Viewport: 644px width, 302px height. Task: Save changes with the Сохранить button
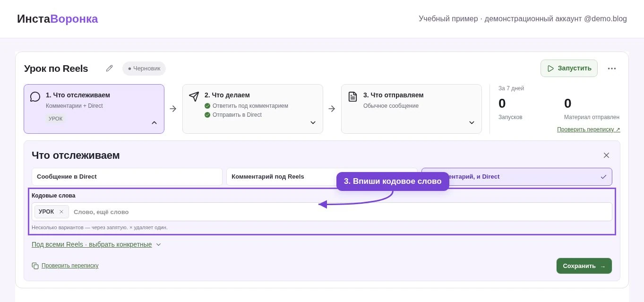584,266
